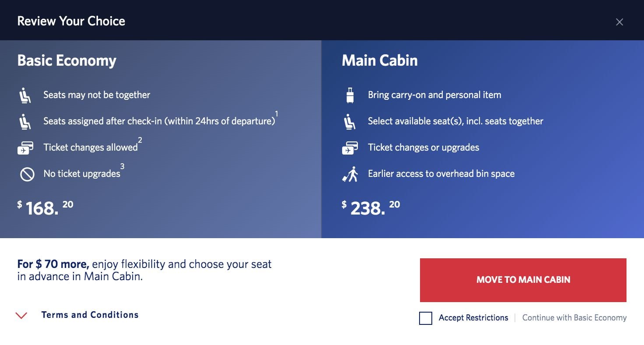Select the ticket changes allowed icon
This screenshot has width=644, height=345.
(x=26, y=148)
